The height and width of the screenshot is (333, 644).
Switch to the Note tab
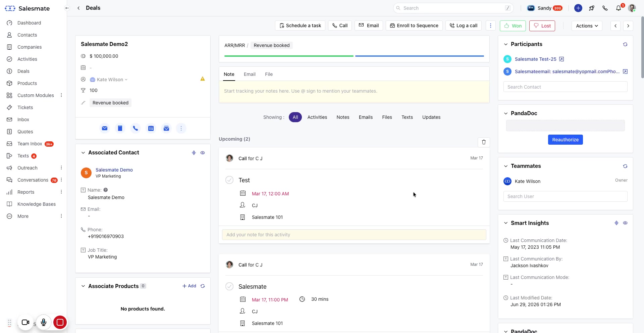(229, 74)
